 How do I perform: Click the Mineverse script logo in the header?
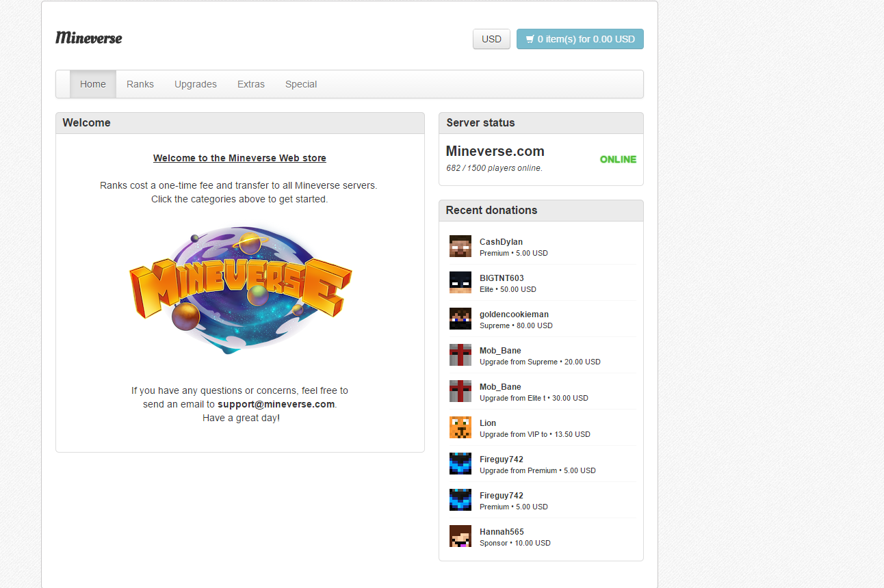tap(89, 38)
